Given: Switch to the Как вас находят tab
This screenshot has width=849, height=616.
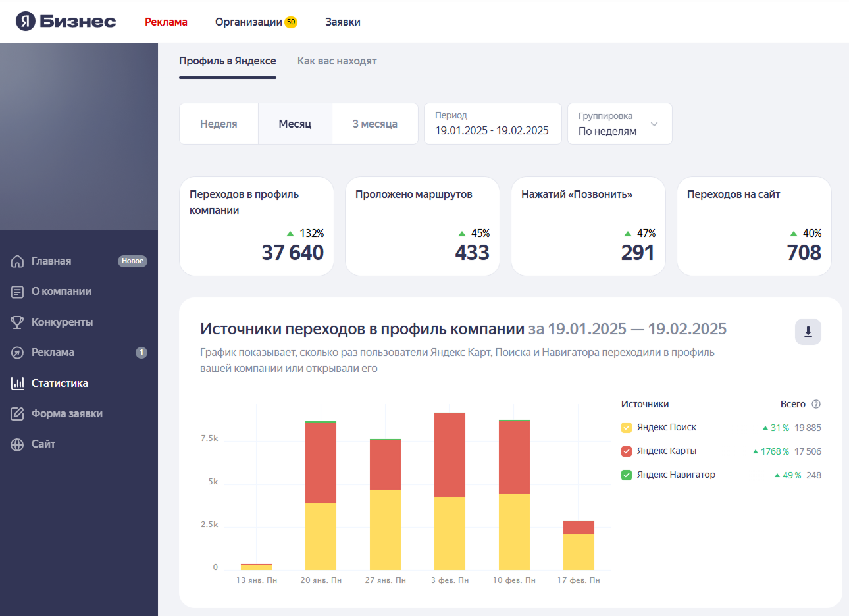Looking at the screenshot, I should (337, 61).
